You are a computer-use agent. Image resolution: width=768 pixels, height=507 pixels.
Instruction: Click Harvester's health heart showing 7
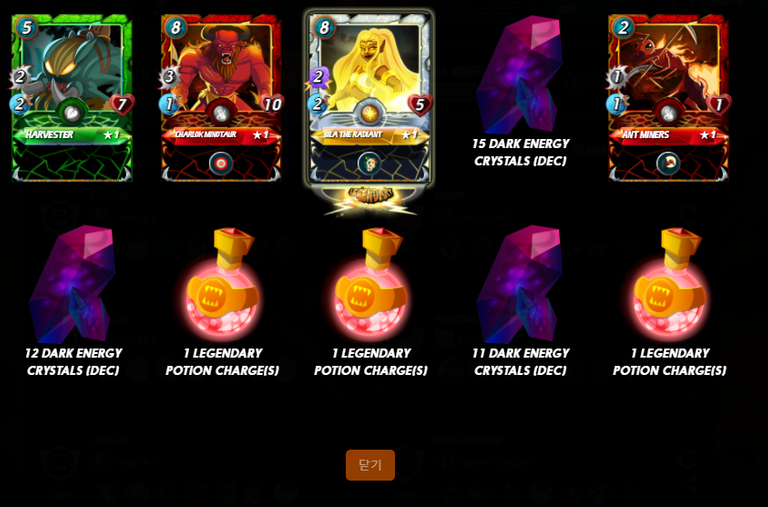[x=122, y=104]
